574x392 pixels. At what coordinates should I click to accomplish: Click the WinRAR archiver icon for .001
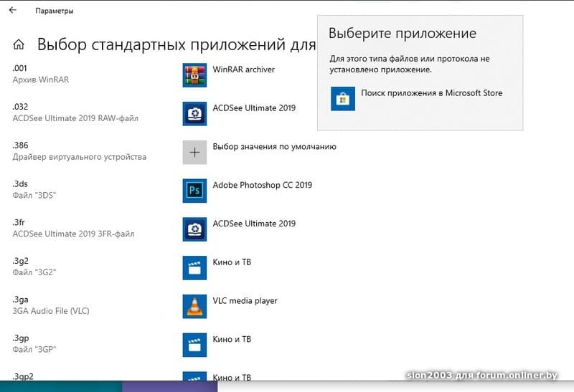(x=194, y=75)
